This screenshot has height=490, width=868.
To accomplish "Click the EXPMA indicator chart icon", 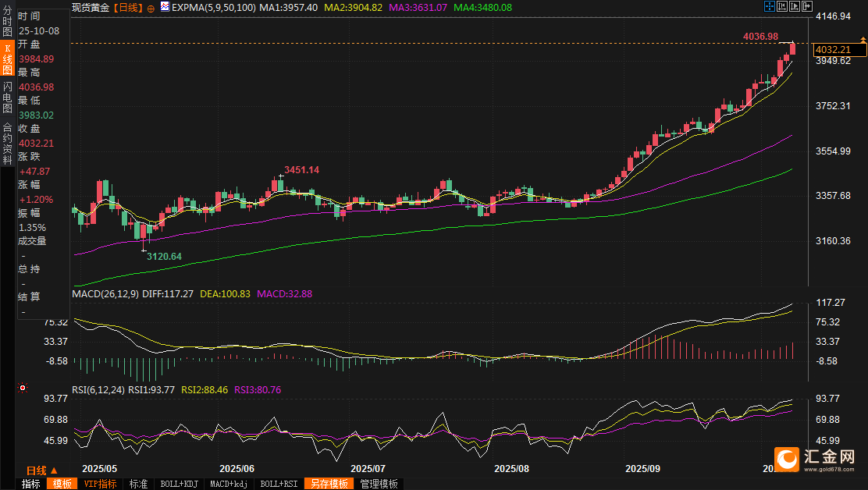I will pos(164,7).
